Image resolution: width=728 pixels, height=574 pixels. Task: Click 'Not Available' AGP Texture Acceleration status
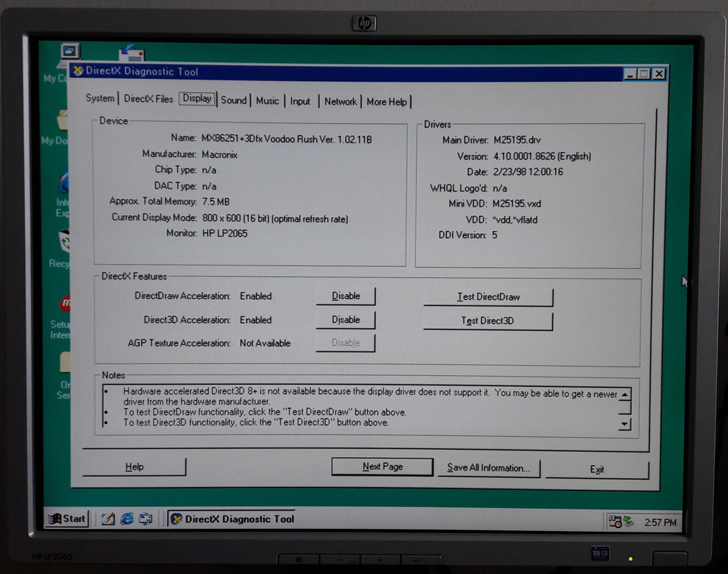(265, 343)
